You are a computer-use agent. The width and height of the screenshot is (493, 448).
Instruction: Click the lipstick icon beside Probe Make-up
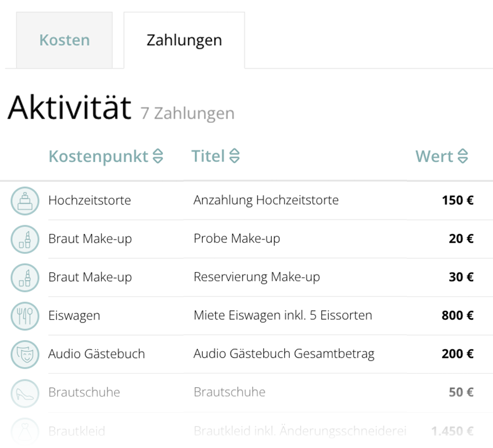pos(25,239)
